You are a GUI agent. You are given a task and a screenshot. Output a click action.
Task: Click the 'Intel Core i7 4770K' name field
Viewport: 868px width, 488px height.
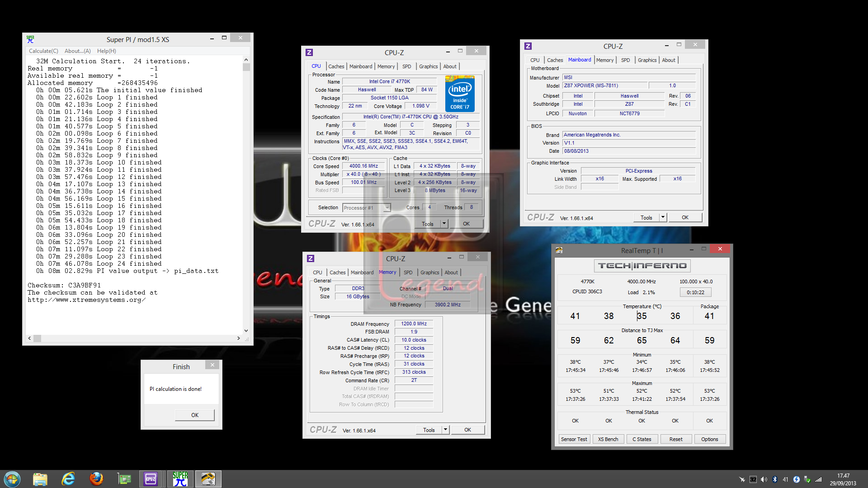390,82
